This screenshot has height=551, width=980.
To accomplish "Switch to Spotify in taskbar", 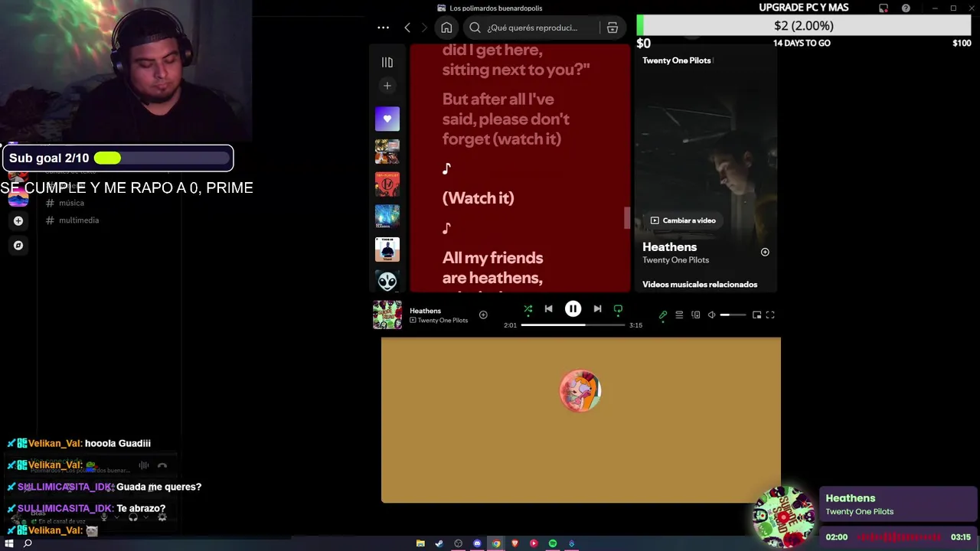I will (x=553, y=543).
